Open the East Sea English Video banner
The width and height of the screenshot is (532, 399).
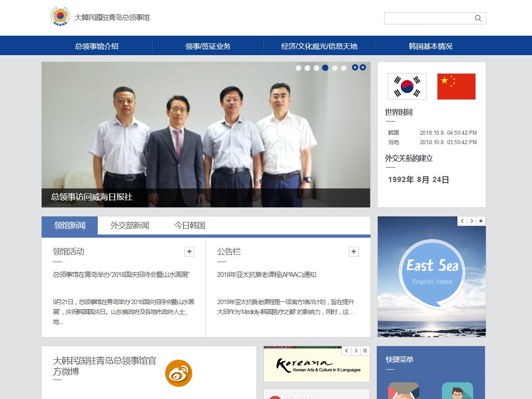[x=431, y=277]
